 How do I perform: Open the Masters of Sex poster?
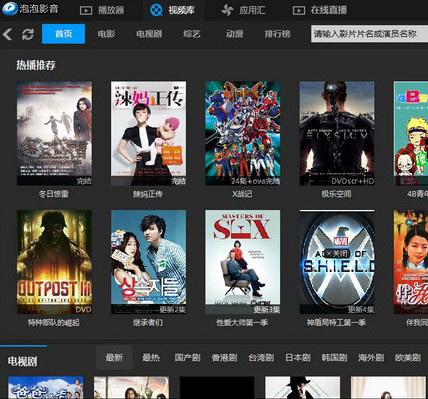click(243, 262)
